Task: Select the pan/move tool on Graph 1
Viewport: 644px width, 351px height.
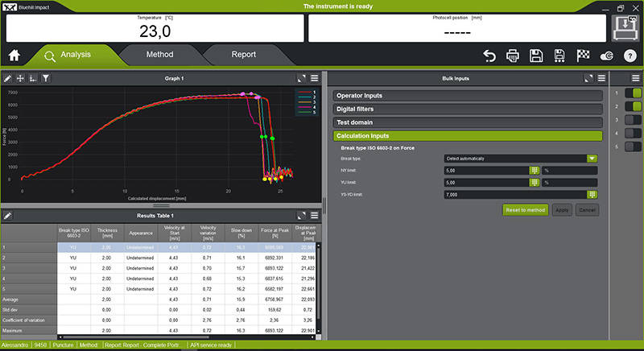Action: point(20,79)
